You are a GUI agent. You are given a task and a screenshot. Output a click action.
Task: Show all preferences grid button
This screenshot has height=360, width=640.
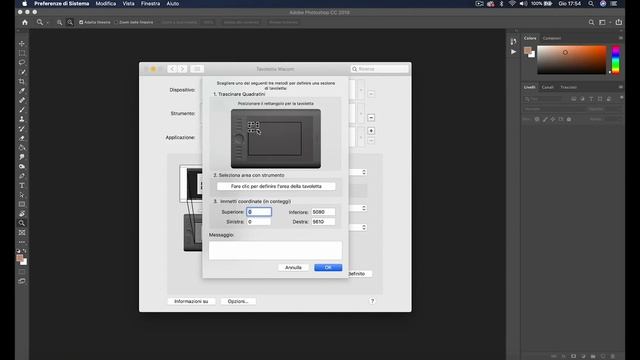coord(197,69)
